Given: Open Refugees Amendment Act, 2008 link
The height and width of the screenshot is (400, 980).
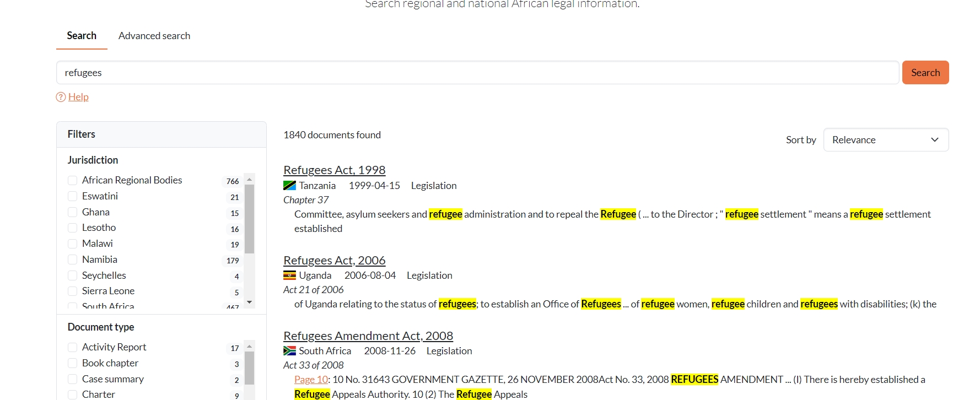Looking at the screenshot, I should click(x=368, y=336).
